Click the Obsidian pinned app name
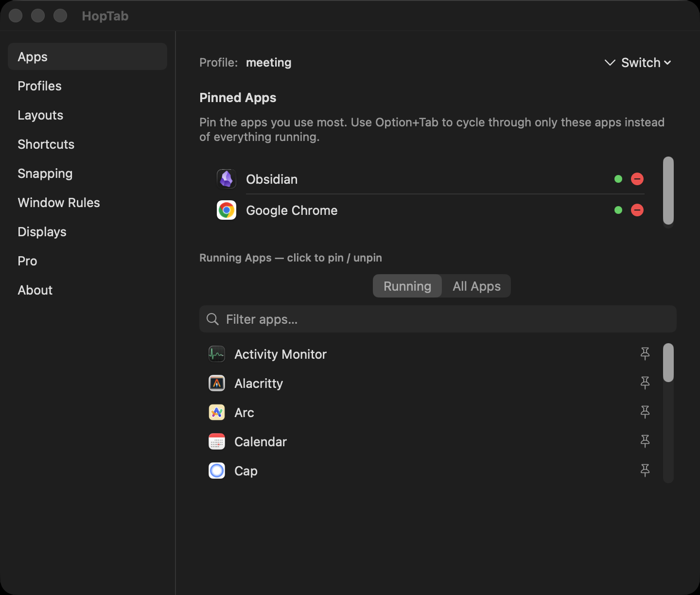 coord(272,179)
